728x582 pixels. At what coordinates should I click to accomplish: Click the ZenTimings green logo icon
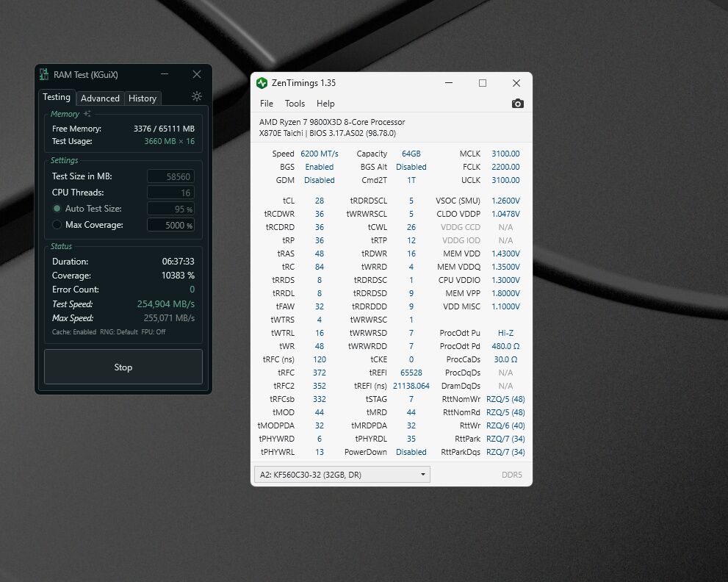point(262,83)
